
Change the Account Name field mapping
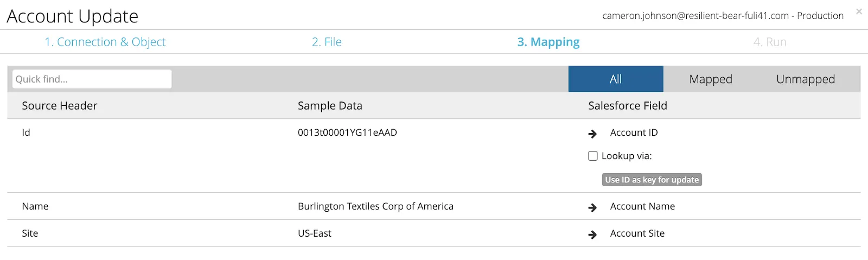tap(642, 206)
